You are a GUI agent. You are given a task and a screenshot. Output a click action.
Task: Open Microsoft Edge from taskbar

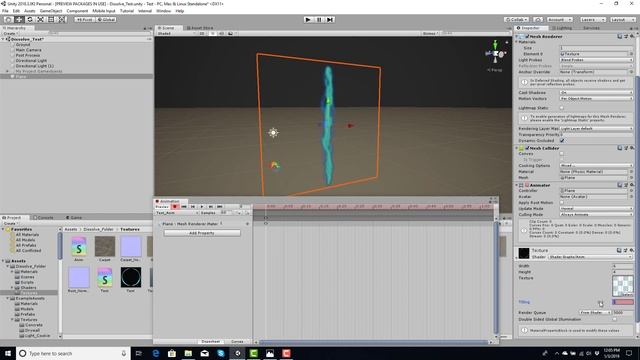pyautogui.click(x=156, y=353)
